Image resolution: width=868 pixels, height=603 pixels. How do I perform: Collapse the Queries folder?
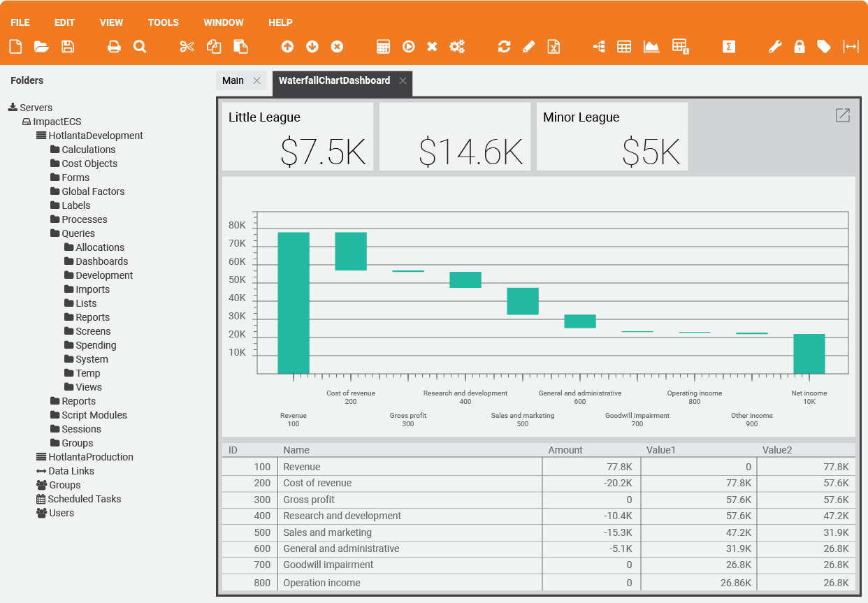tap(78, 233)
